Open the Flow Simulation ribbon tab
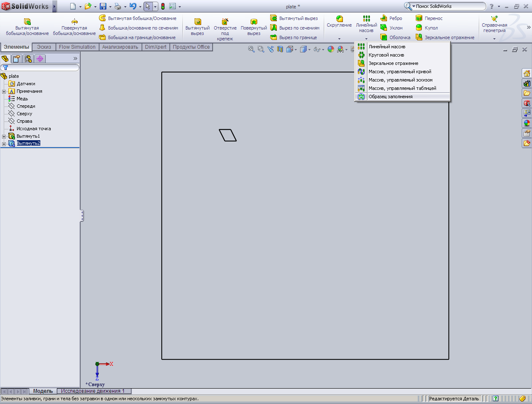 tap(77, 47)
